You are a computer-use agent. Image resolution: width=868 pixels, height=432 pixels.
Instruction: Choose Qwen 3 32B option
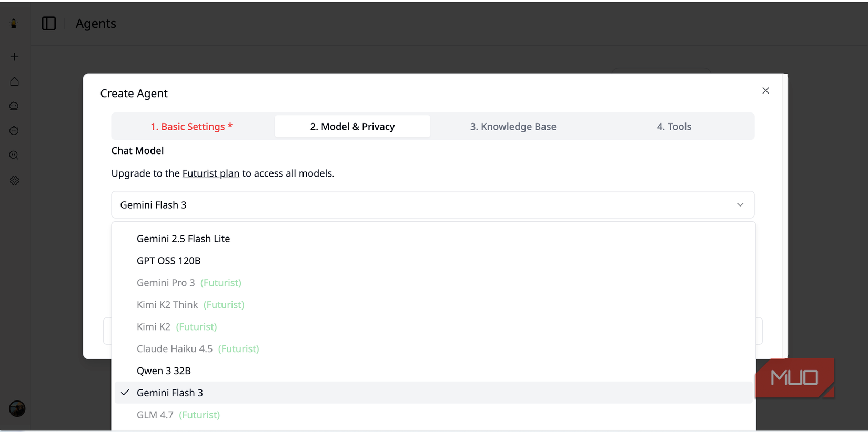coord(433,371)
